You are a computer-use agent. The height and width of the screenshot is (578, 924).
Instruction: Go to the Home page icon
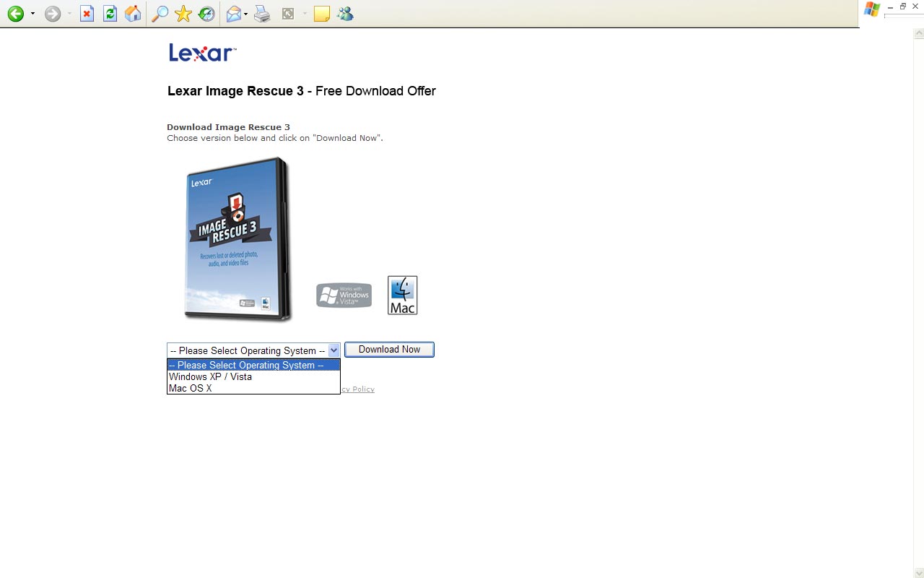133,14
